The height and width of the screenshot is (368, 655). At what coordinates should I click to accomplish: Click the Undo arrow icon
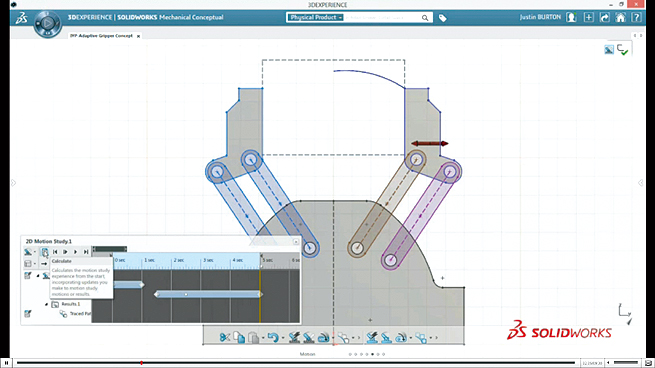pyautogui.click(x=273, y=337)
